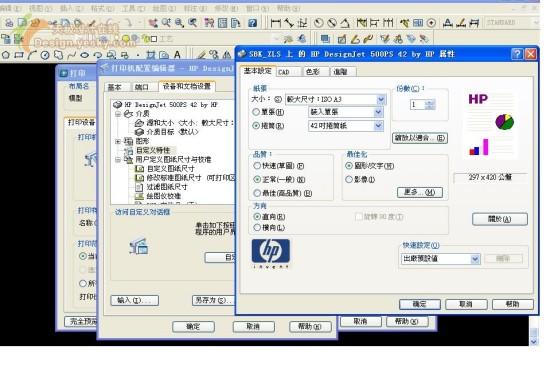The width and height of the screenshot is (550, 385).
Task: Click 帮助(H) in plotter configuration editor
Action: click(310, 327)
